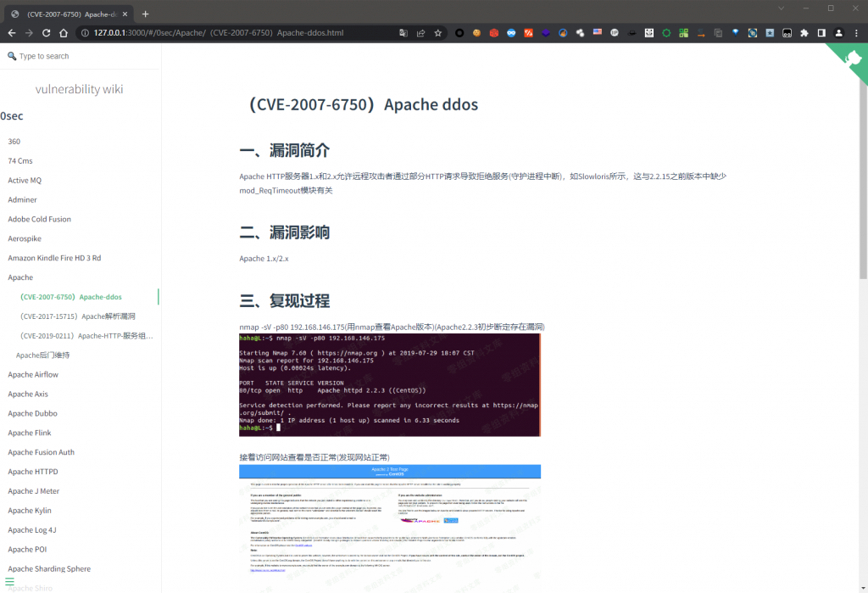This screenshot has width=868, height=593.
Task: Expand the Adminer sidebar category
Action: coord(22,199)
